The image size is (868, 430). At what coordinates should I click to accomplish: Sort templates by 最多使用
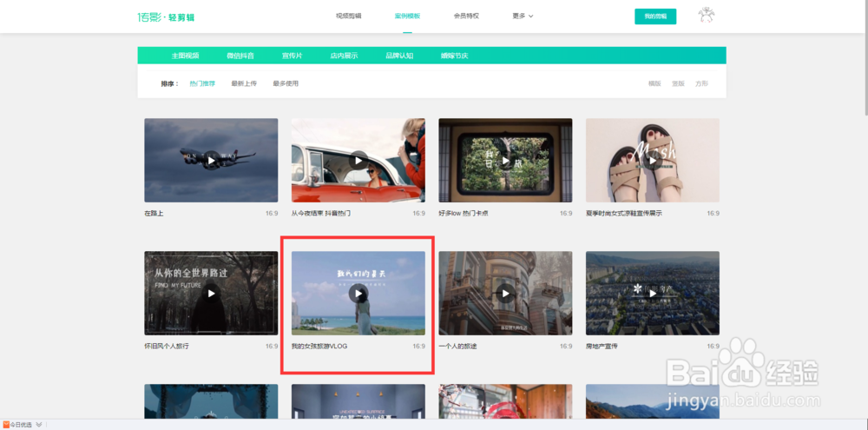click(286, 83)
